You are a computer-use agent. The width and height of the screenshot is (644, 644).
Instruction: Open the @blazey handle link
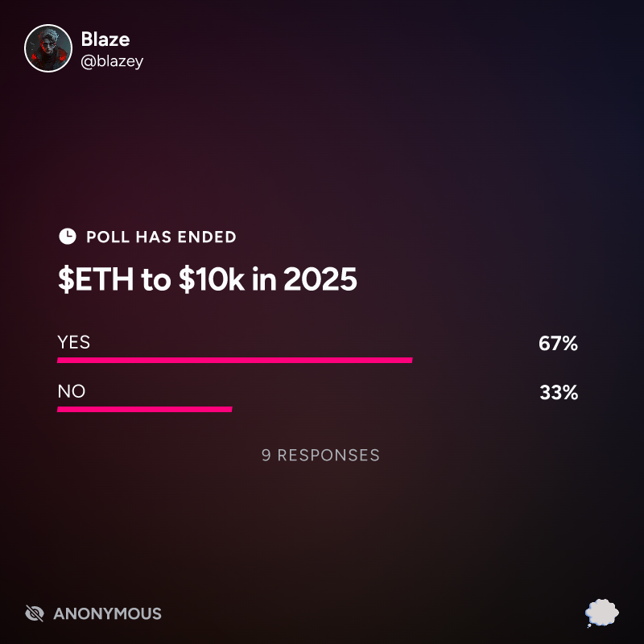(x=112, y=62)
